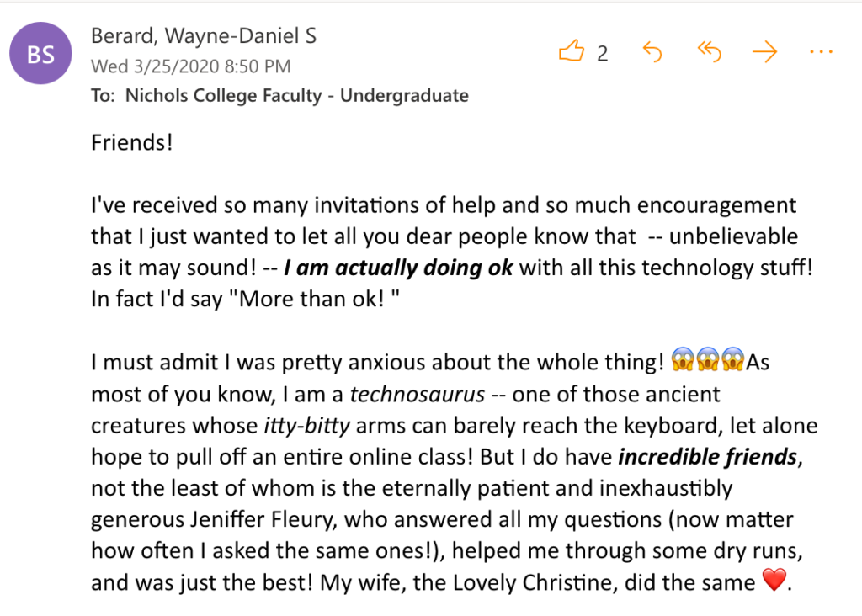
Task: Click the "To:" label
Action: [103, 95]
